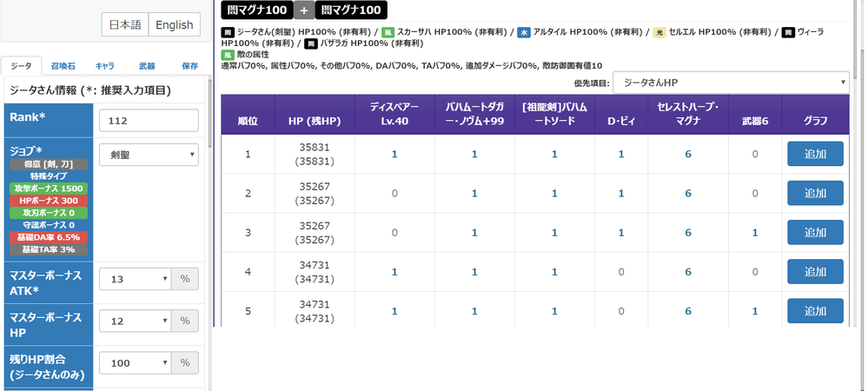Screen dimensions: 868x391
Task: Click the wind element icon beside スカーサハ
Action: pos(388,32)
